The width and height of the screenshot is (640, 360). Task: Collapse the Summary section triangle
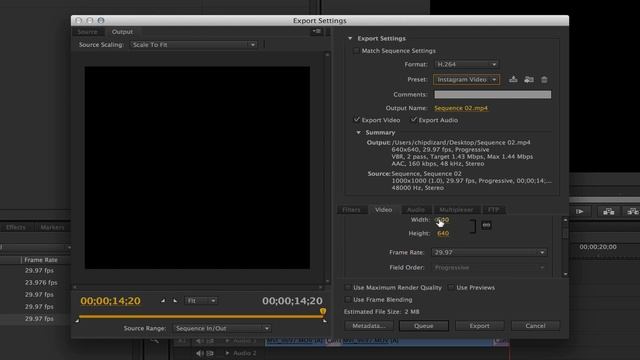point(358,133)
